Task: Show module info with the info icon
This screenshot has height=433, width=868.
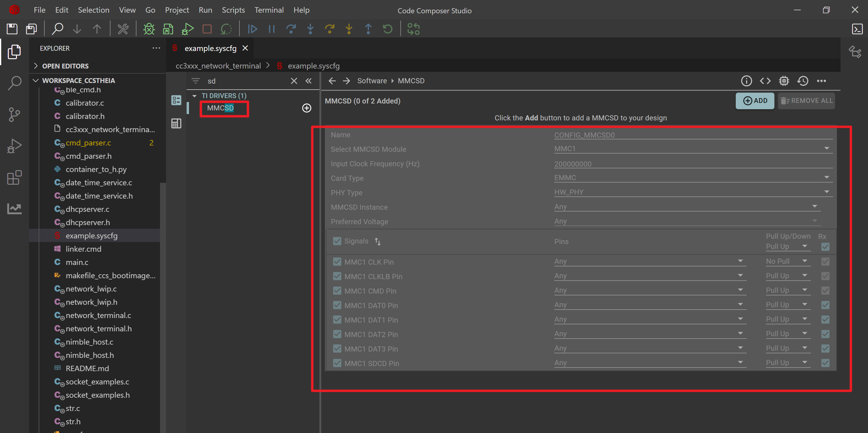Action: 746,81
